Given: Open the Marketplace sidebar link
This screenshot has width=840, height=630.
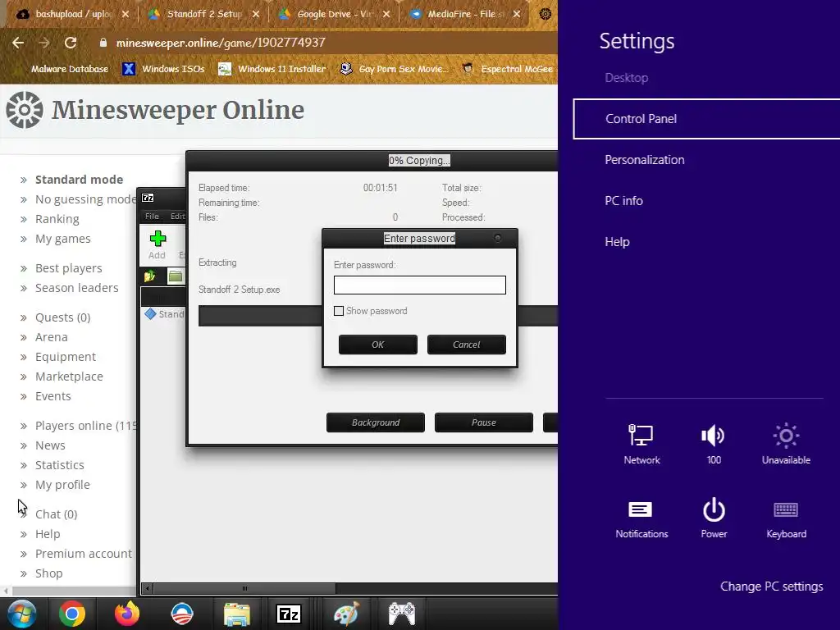Looking at the screenshot, I should [x=69, y=377].
